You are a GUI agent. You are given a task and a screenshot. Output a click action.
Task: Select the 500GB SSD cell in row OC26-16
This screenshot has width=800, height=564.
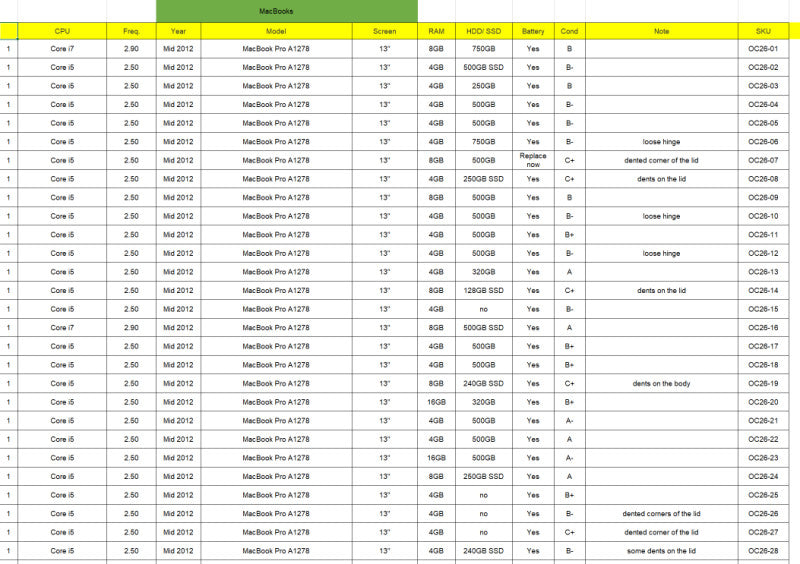tap(484, 328)
